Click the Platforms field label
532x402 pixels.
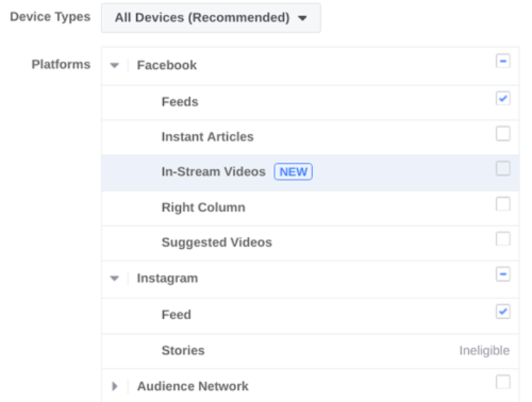click(x=61, y=64)
